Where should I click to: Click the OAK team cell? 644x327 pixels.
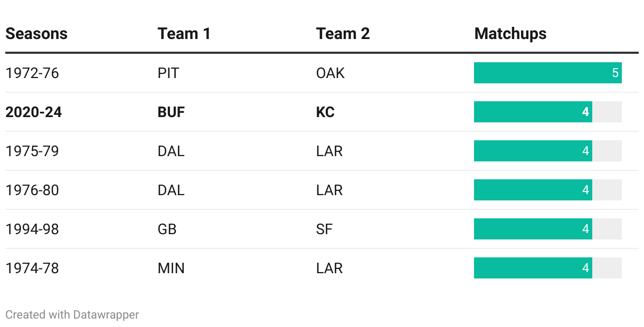[330, 73]
